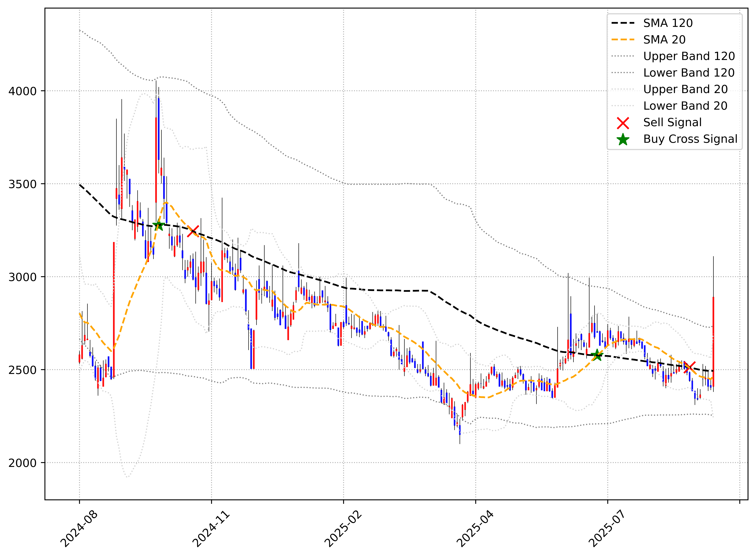Click the red Sell Signal legend marker
The image size is (756, 557).
(623, 123)
